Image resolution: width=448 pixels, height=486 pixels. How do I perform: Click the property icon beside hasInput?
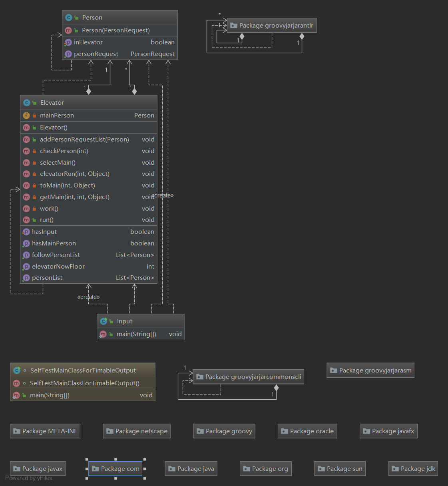tap(26, 232)
